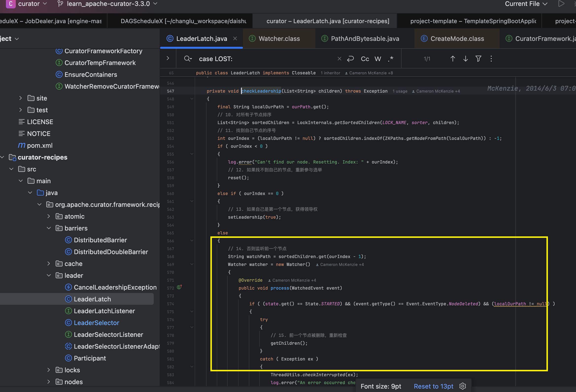Click the search history magnifier icon
Image resolution: width=576 pixels, height=392 pixels.
188,59
